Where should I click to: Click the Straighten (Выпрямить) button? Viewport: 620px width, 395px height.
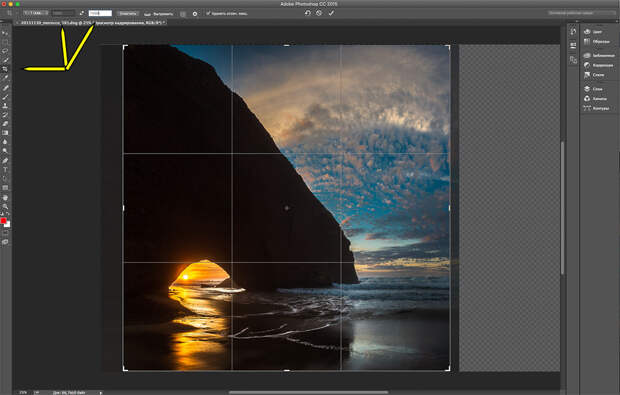159,13
